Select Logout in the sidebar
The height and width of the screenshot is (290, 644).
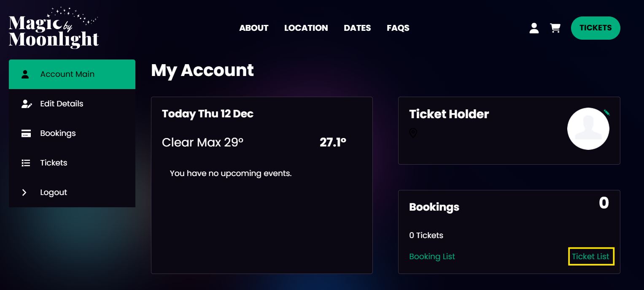(72, 192)
